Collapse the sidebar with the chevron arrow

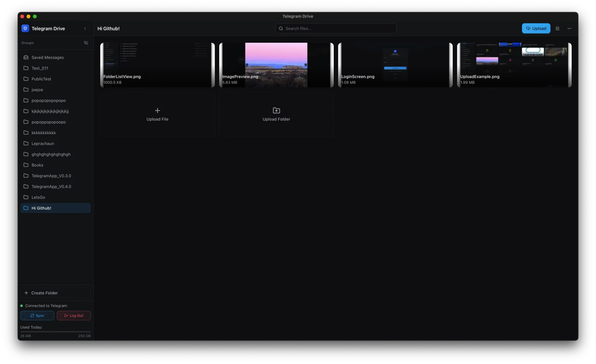click(x=85, y=28)
